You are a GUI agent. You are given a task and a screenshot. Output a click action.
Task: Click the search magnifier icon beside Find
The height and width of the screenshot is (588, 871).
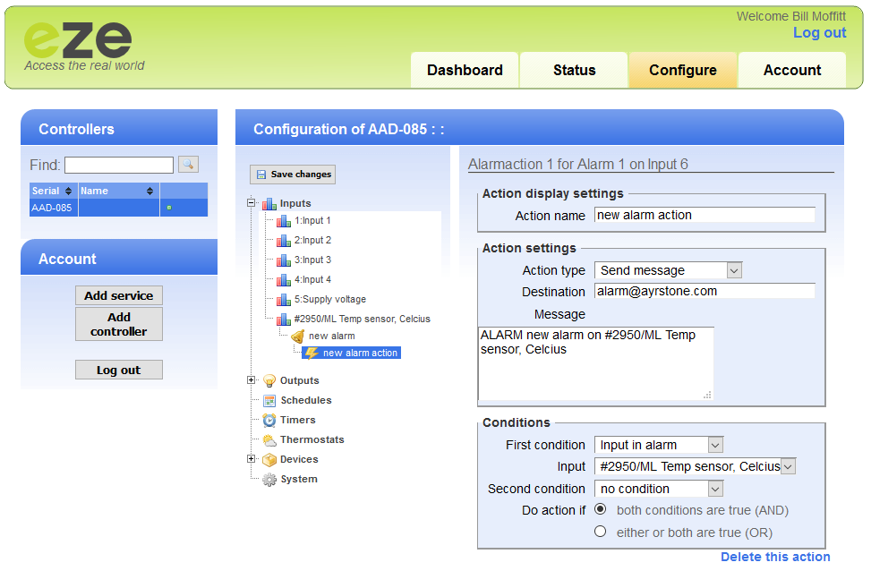[188, 164]
